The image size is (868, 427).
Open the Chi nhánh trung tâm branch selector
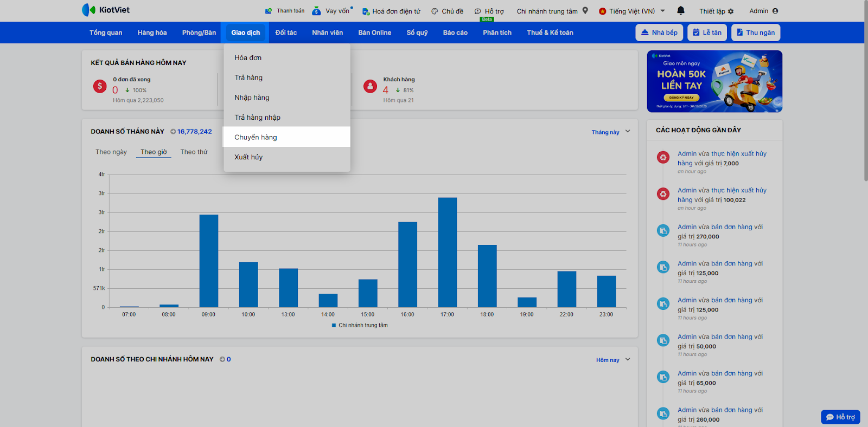tap(552, 11)
